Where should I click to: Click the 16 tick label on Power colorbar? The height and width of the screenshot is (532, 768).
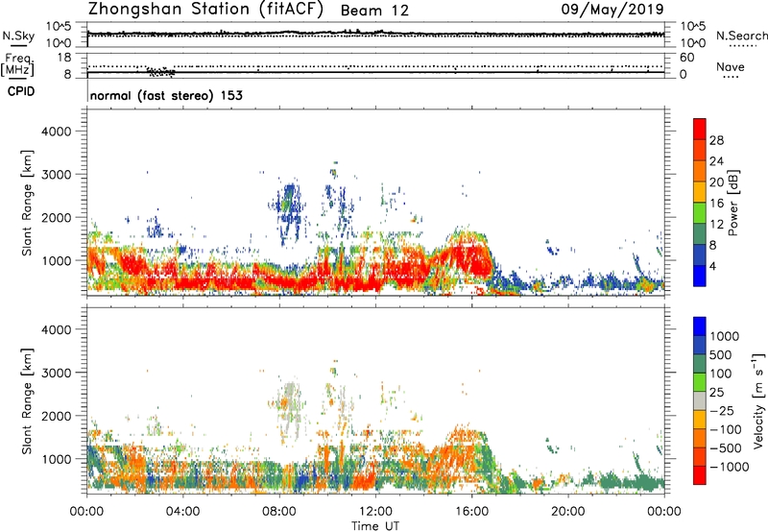coord(716,204)
